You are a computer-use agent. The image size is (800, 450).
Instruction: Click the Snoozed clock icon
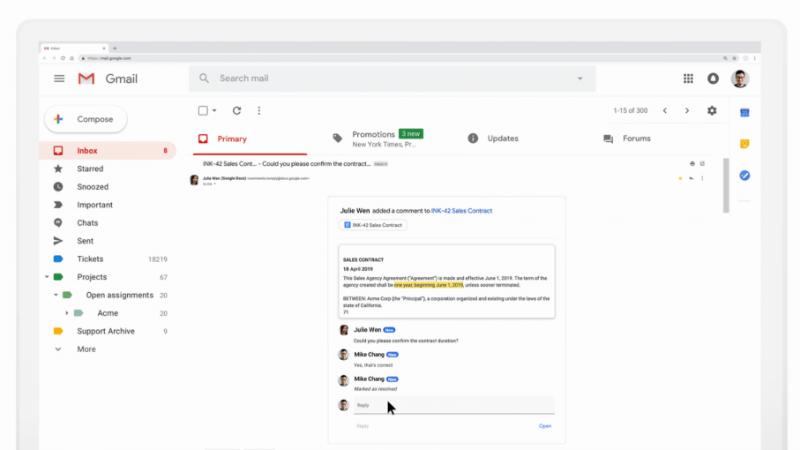click(58, 187)
